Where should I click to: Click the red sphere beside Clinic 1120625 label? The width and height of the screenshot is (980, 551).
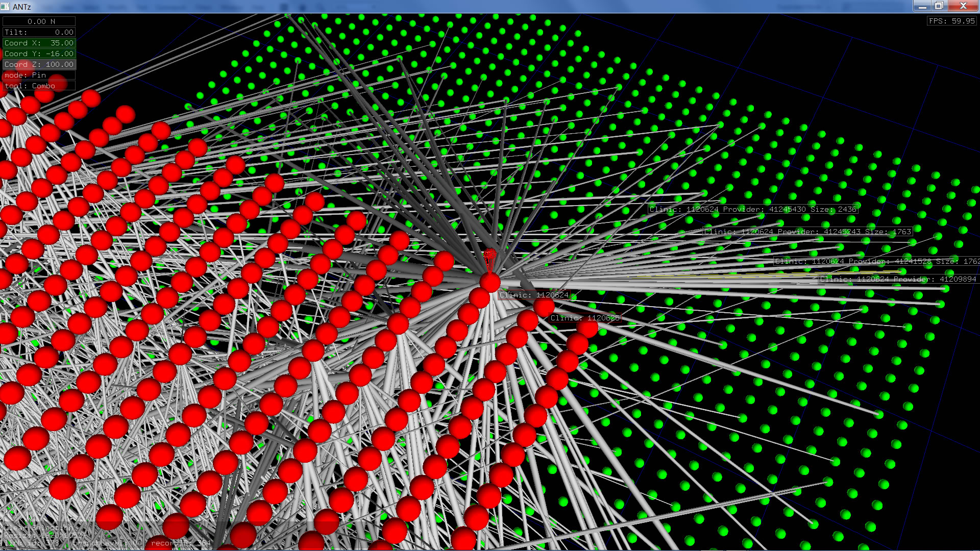pyautogui.click(x=544, y=306)
